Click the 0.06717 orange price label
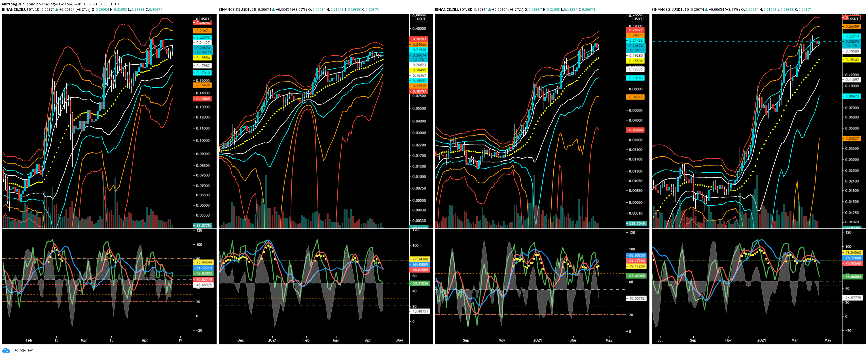Image resolution: width=868 pixels, height=356 pixels. click(636, 97)
